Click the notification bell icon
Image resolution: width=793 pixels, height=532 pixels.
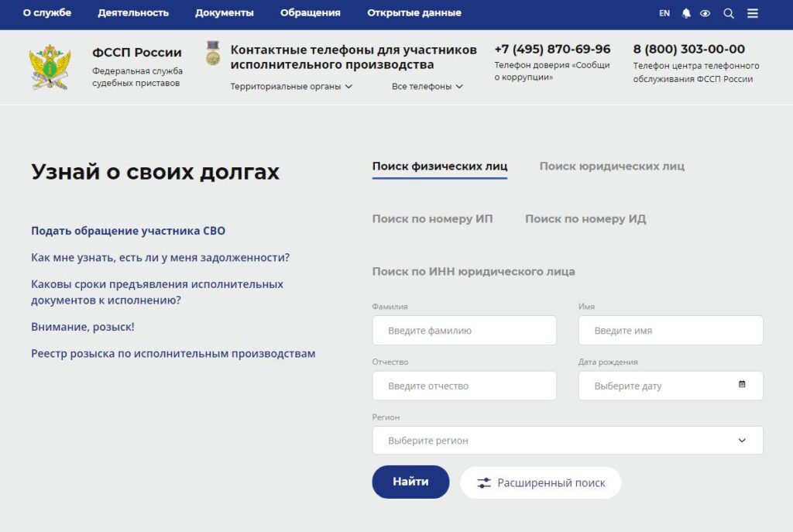(686, 13)
